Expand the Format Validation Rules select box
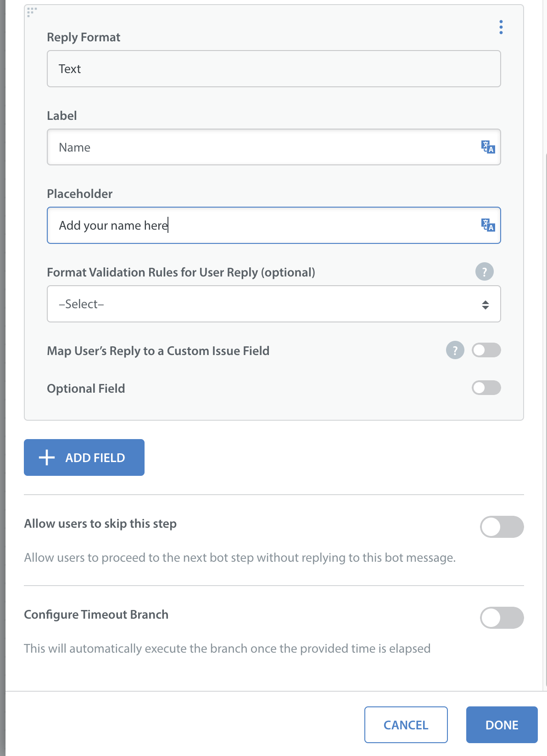This screenshot has width=547, height=756. click(273, 304)
